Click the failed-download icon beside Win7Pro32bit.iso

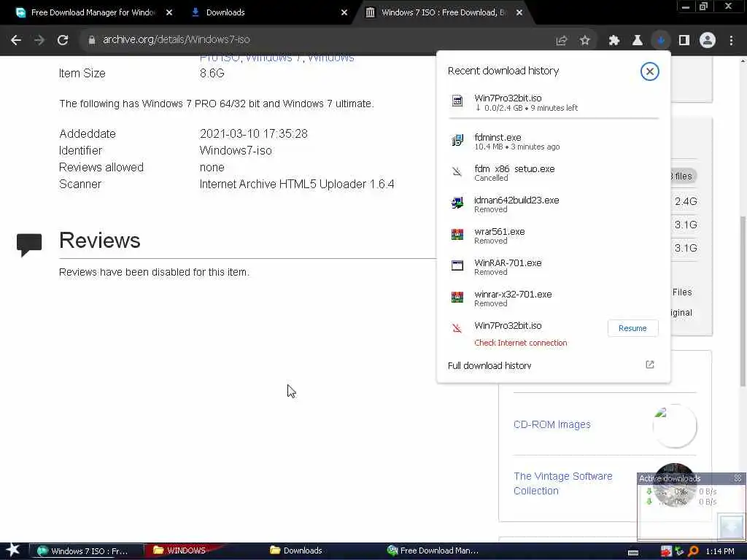click(x=457, y=328)
